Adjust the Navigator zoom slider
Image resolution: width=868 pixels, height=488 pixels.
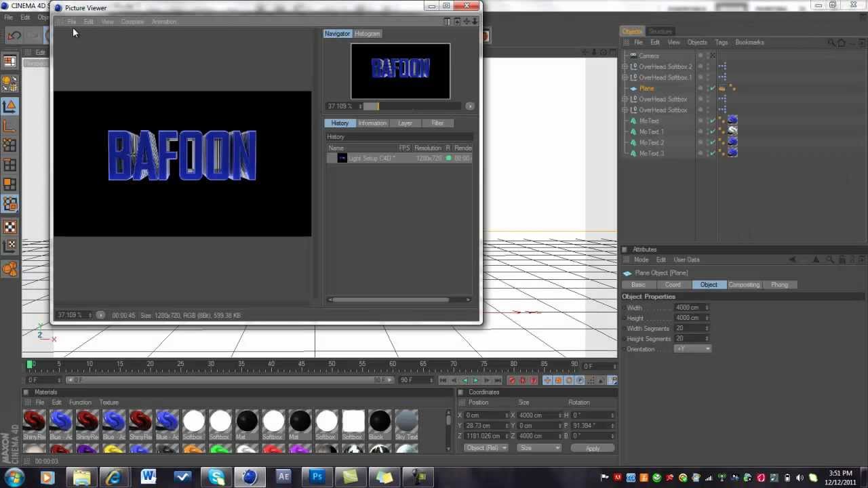pos(371,106)
